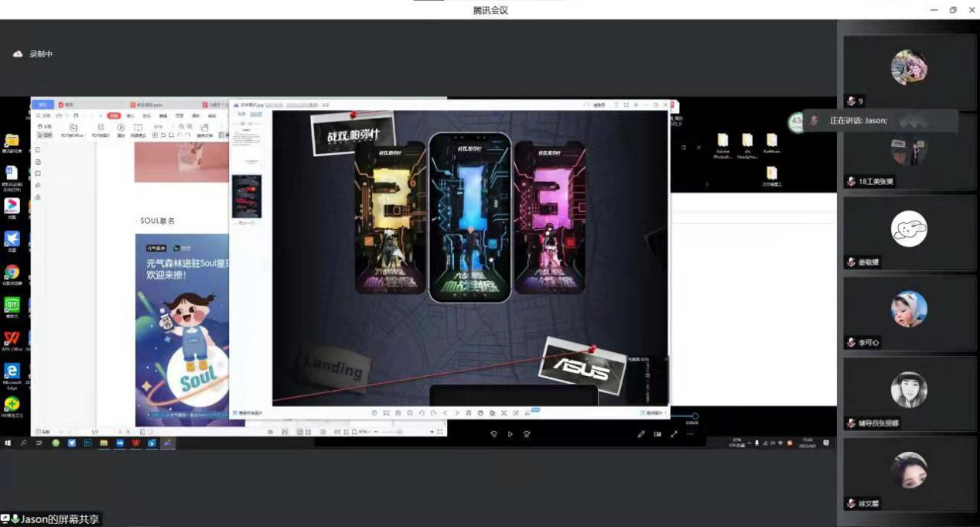Click the pen icon in the video player bar
Image resolution: width=980 pixels, height=527 pixels.
641,434
